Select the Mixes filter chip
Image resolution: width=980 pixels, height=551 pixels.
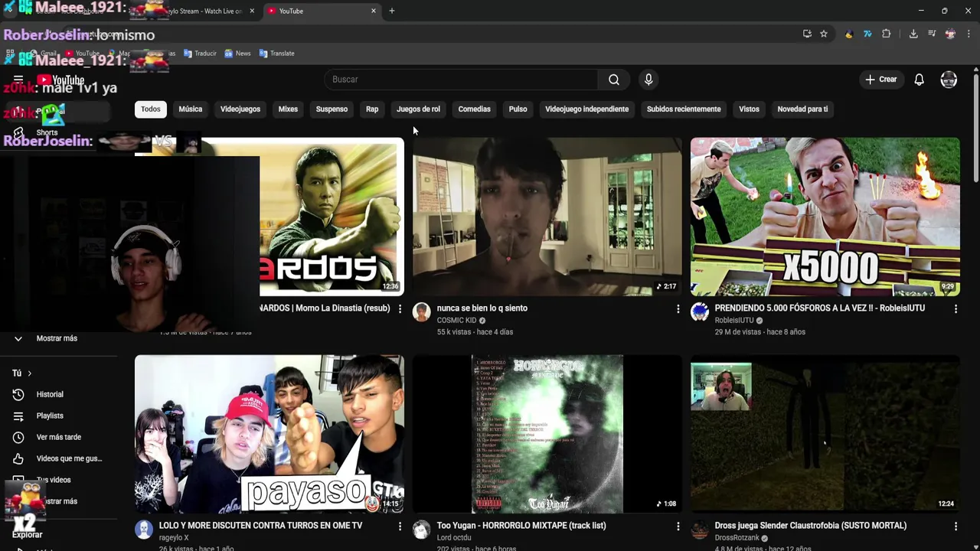(x=288, y=109)
